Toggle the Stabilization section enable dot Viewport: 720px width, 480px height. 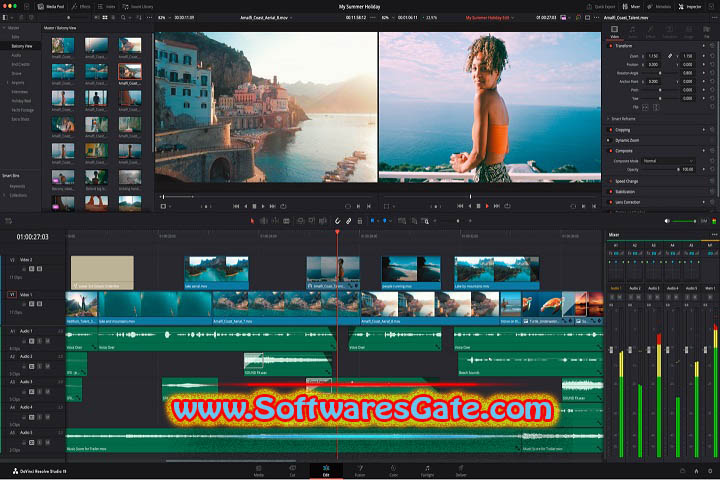(x=610, y=192)
